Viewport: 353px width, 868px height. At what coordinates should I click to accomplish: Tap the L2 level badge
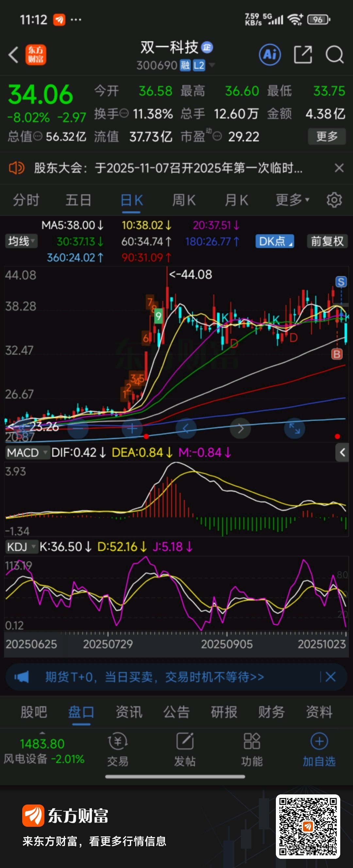pos(199,65)
